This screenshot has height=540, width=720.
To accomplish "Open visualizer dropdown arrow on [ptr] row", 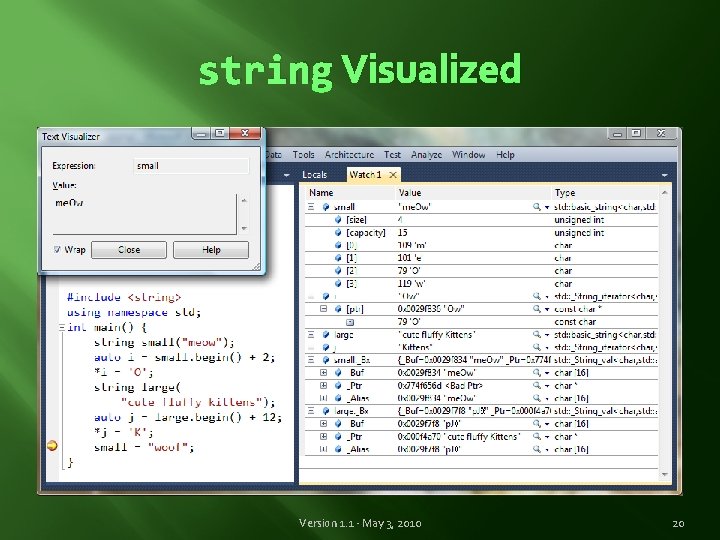I will (x=547, y=309).
